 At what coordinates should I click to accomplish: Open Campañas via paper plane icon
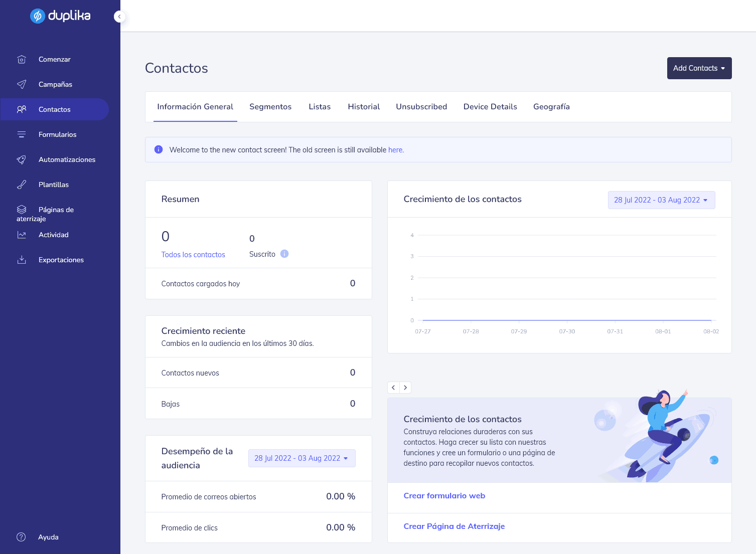click(22, 84)
